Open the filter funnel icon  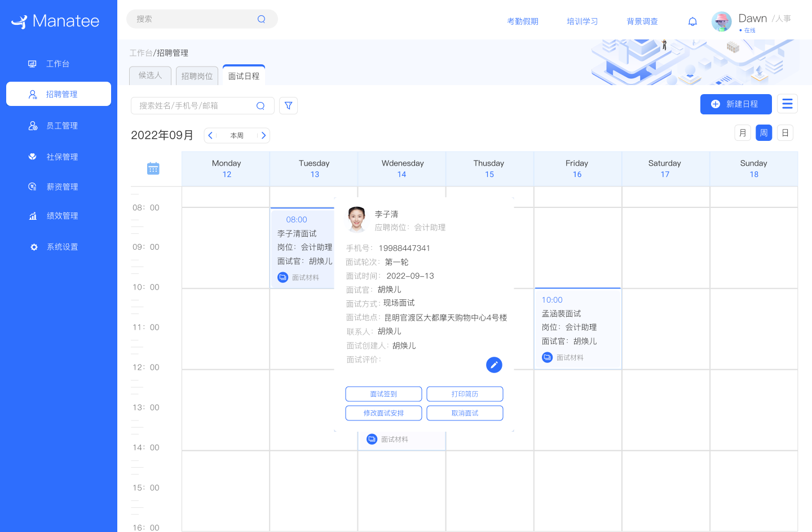pos(288,105)
